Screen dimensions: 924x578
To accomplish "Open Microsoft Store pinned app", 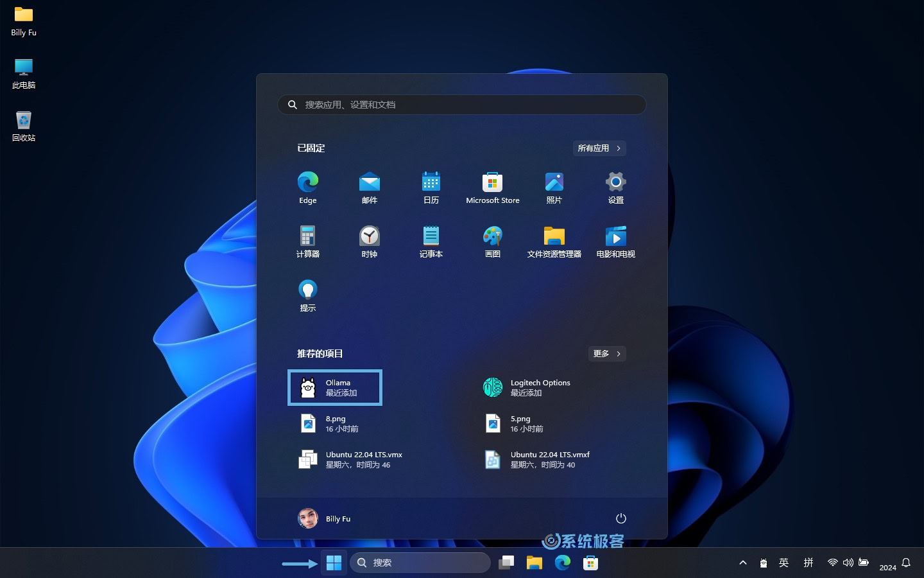I will point(493,188).
